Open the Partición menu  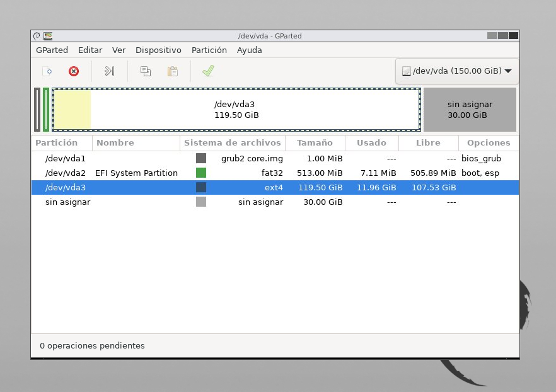[209, 50]
